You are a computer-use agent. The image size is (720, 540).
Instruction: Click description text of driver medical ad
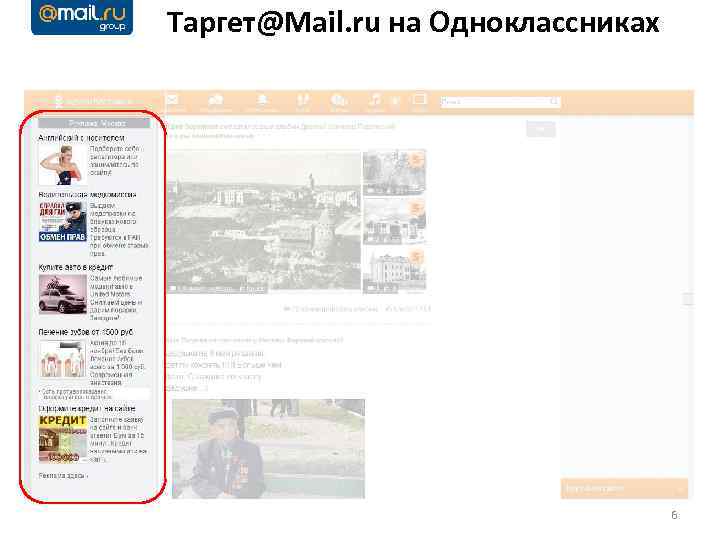[119, 230]
